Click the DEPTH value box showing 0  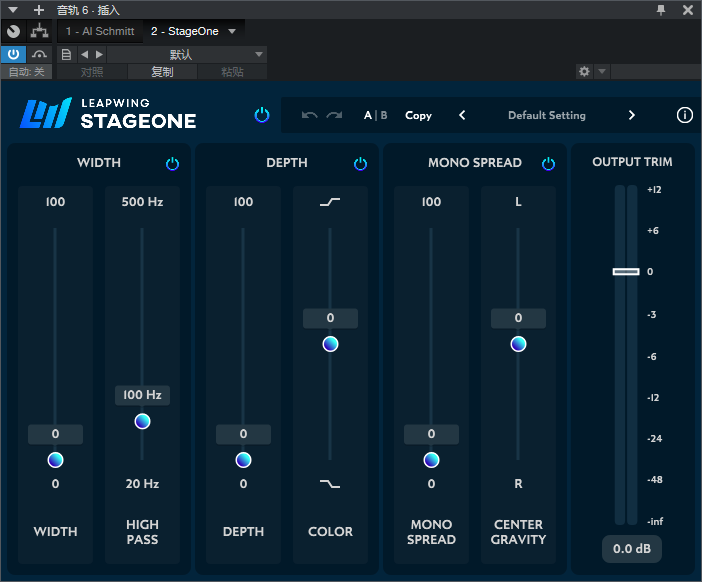coord(244,434)
